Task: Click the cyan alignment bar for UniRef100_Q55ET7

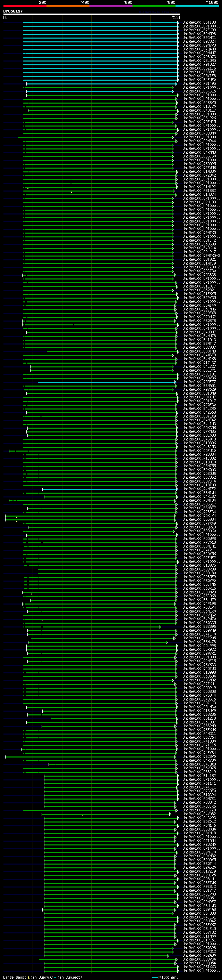Action: (107, 382)
